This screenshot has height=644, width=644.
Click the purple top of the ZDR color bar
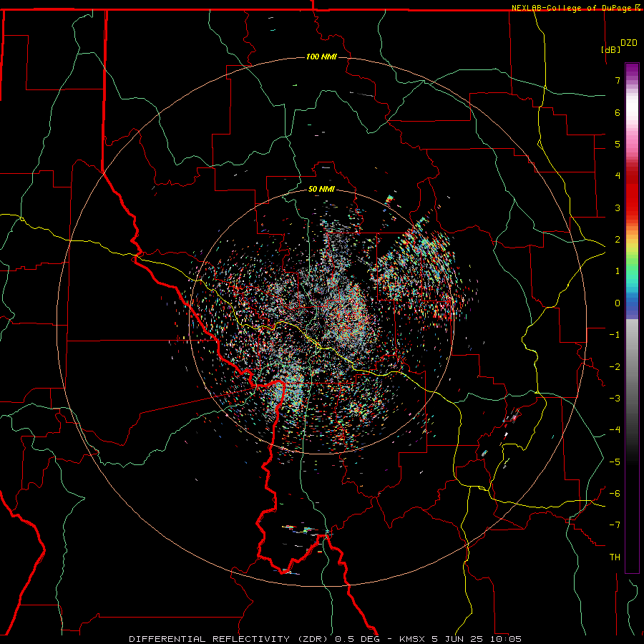pyautogui.click(x=632, y=70)
